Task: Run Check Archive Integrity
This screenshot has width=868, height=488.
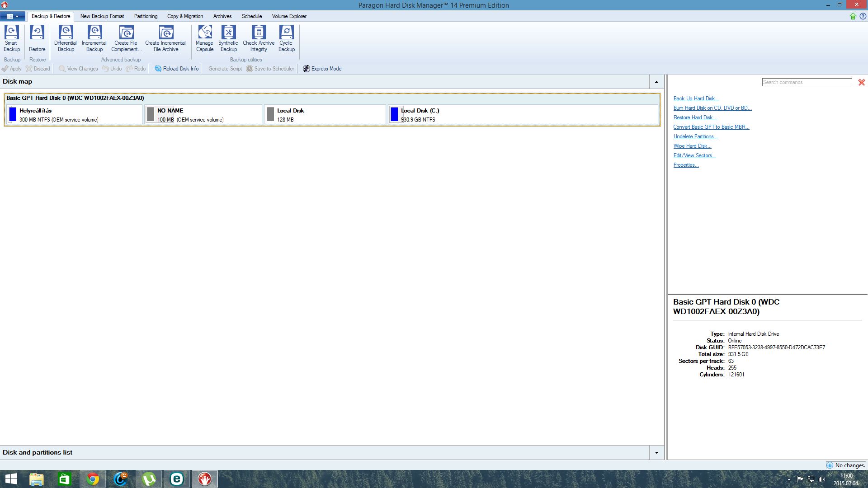Action: coord(259,38)
